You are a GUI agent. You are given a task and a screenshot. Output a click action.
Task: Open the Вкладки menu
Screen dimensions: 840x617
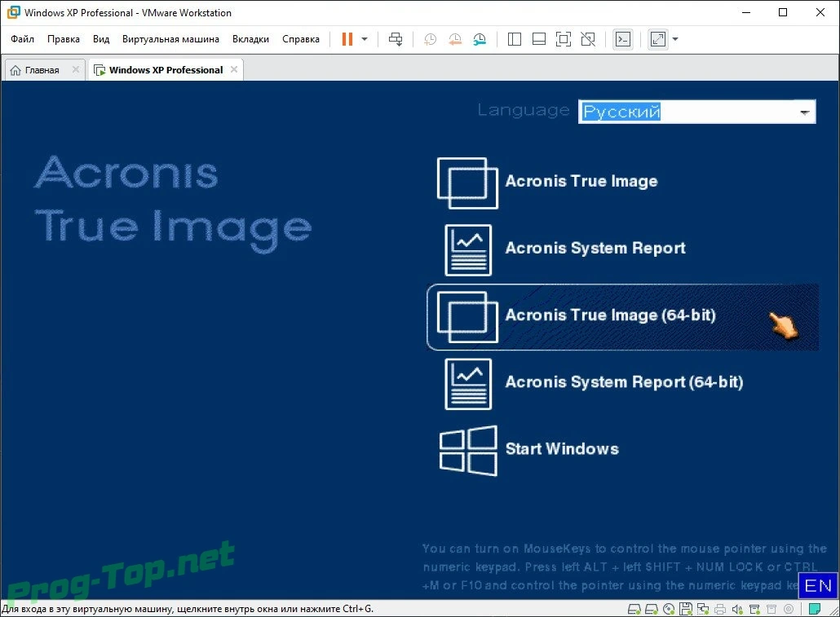click(250, 39)
